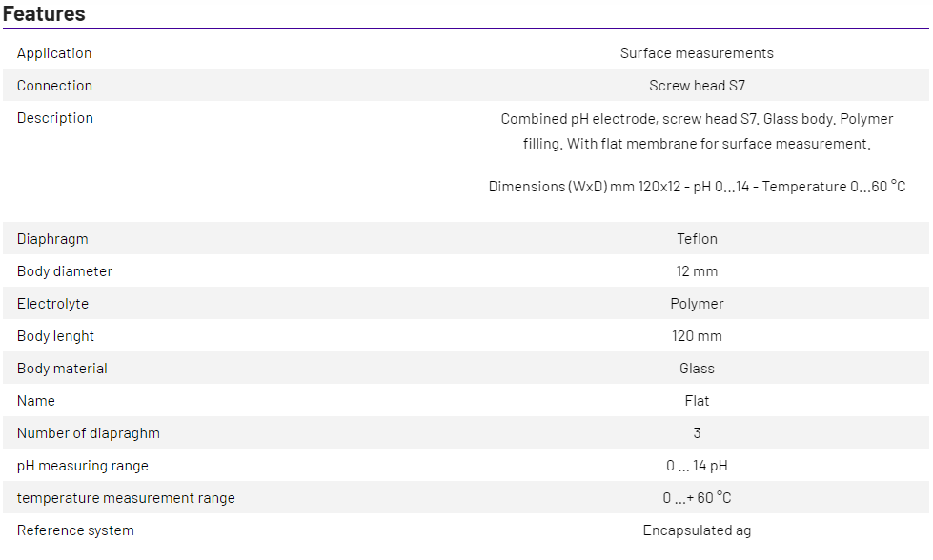The image size is (933, 560).
Task: Select the Application row label
Action: click(54, 53)
